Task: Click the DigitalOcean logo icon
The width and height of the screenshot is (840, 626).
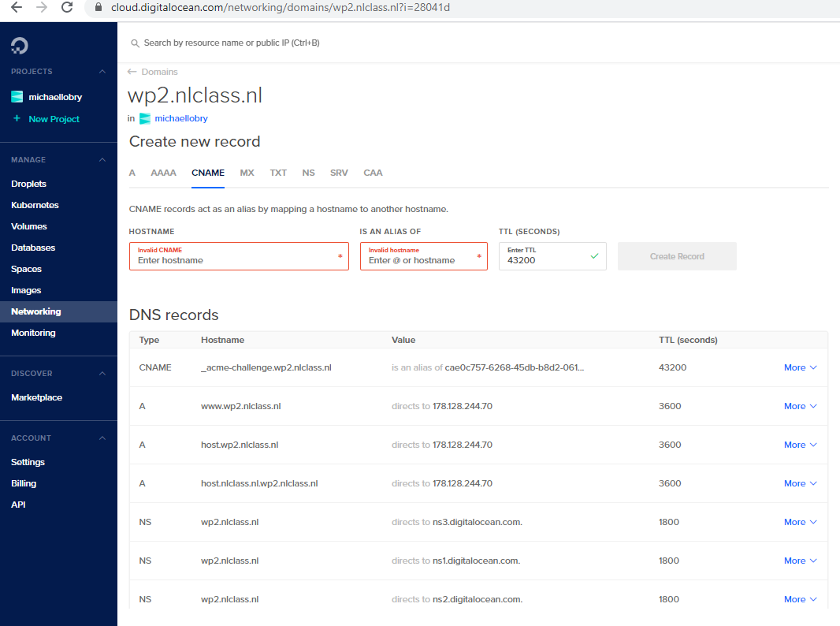Action: tap(19, 46)
